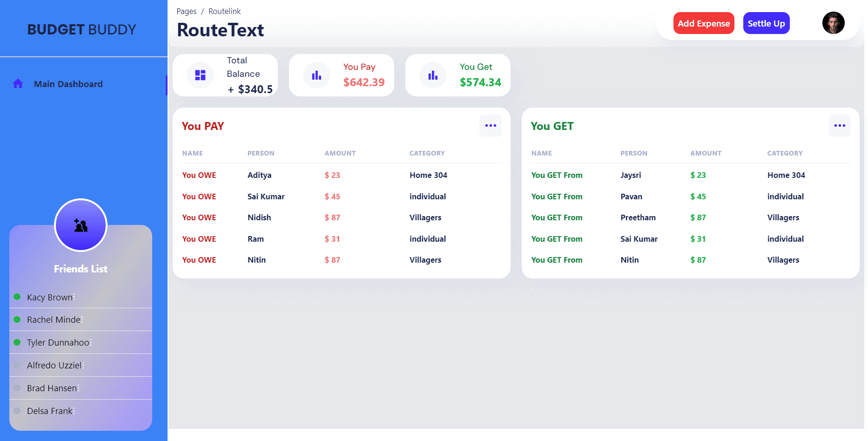The image size is (868, 441).
Task: Open the You PAY three-dots menu
Action: pos(491,126)
